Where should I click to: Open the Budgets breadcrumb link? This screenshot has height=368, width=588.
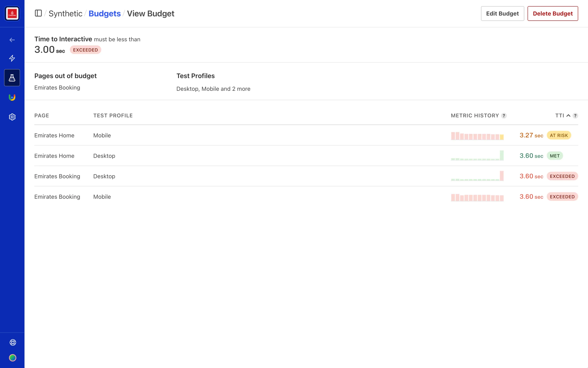click(105, 13)
